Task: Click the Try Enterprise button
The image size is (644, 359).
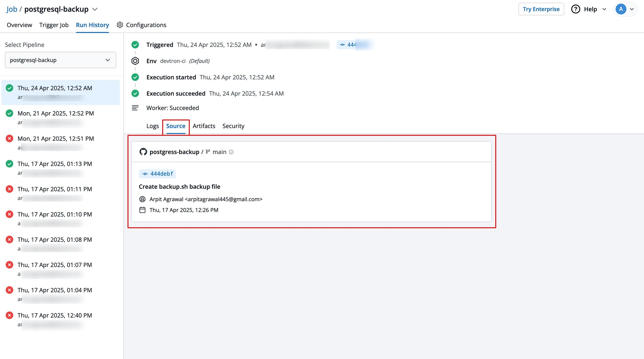Action: [541, 9]
